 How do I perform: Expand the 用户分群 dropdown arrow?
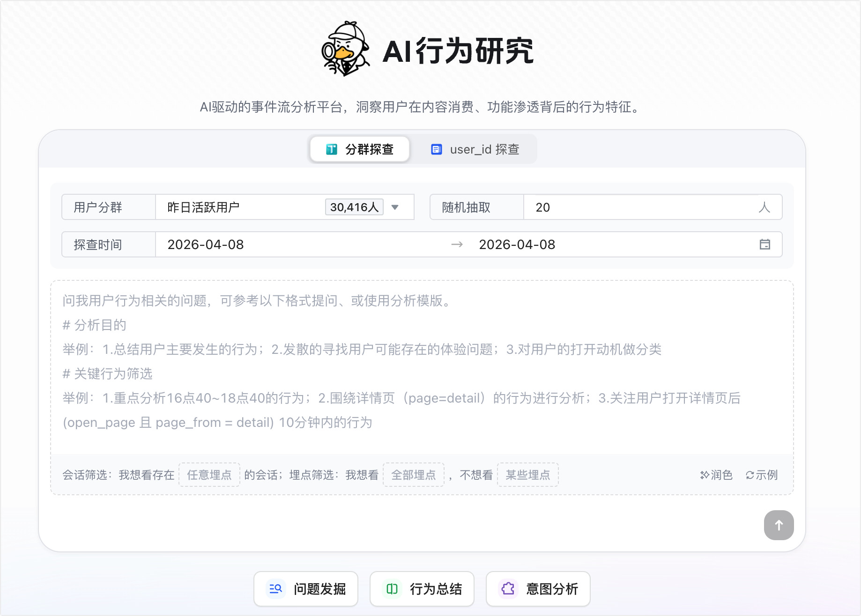tap(395, 207)
